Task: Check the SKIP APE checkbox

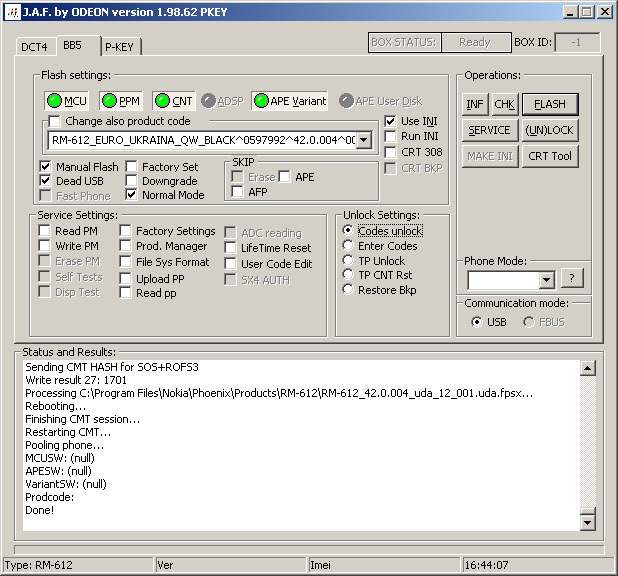Action: pos(285,177)
